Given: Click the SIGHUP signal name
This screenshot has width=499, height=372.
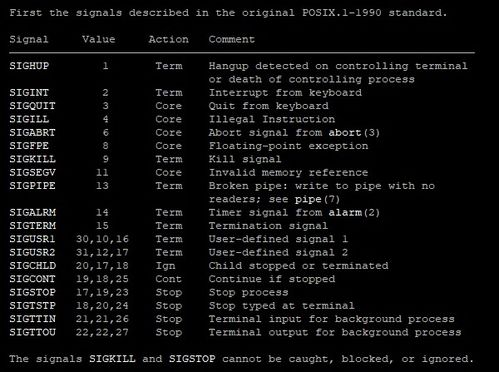Looking at the screenshot, I should click(x=29, y=66).
